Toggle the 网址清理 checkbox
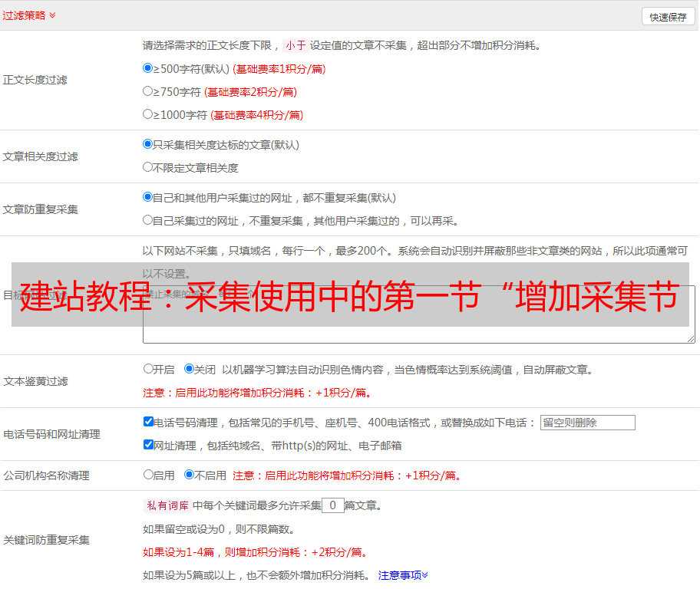Viewport: 700px width, 589px height. (149, 445)
